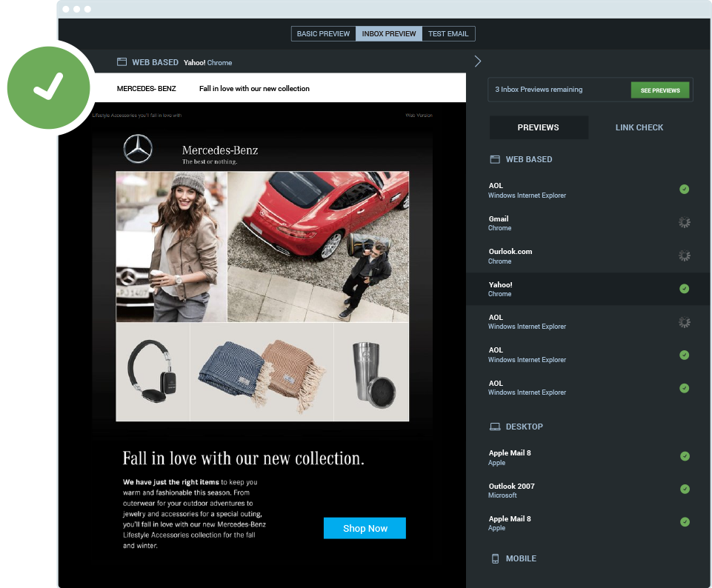Click the green check beside Outlook 2007
The image size is (712, 588).
(x=685, y=489)
